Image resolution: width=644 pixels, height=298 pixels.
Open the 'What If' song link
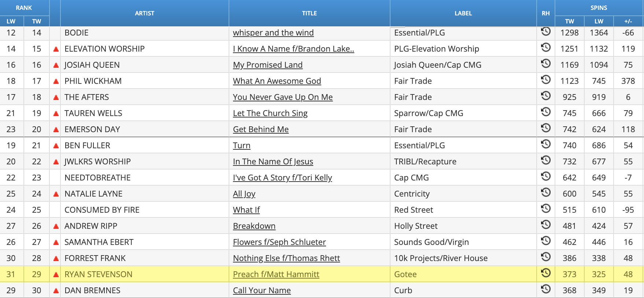(x=246, y=210)
